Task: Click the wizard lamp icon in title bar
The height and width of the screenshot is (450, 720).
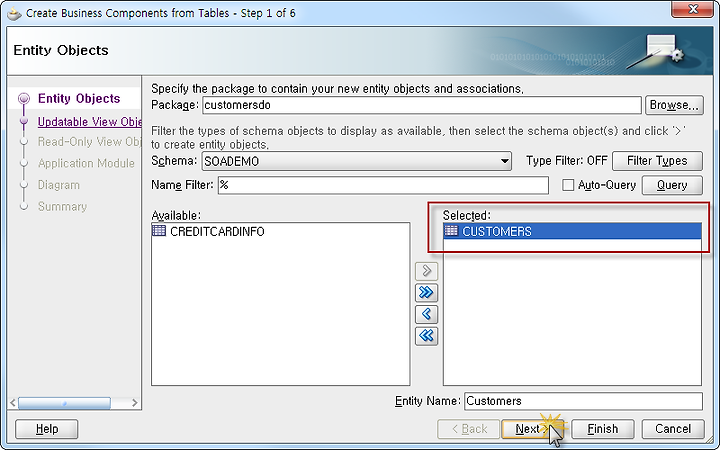Action: [x=14, y=13]
